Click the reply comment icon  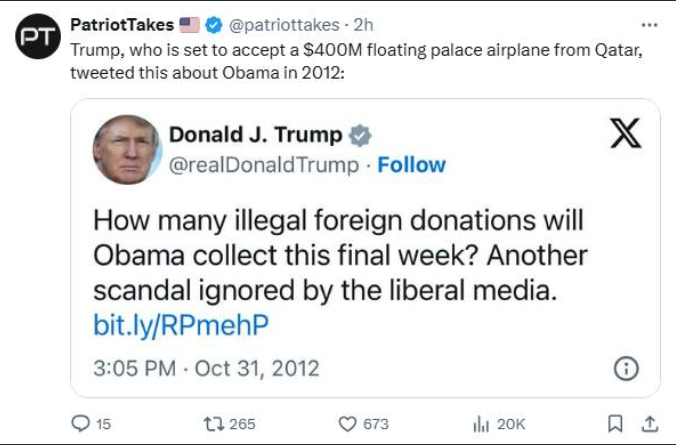click(80, 424)
